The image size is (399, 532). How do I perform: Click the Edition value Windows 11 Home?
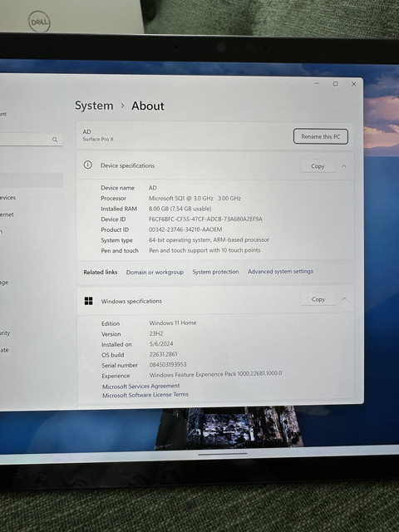[x=173, y=323]
